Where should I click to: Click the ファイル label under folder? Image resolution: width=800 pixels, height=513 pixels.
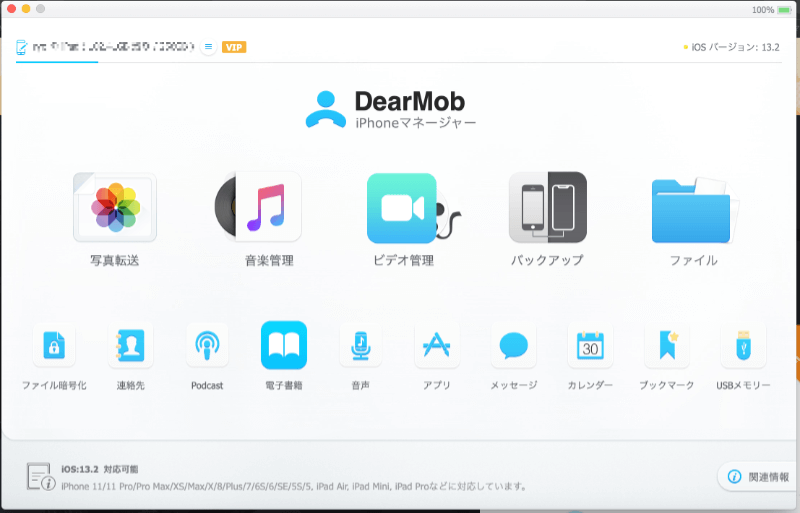(694, 260)
